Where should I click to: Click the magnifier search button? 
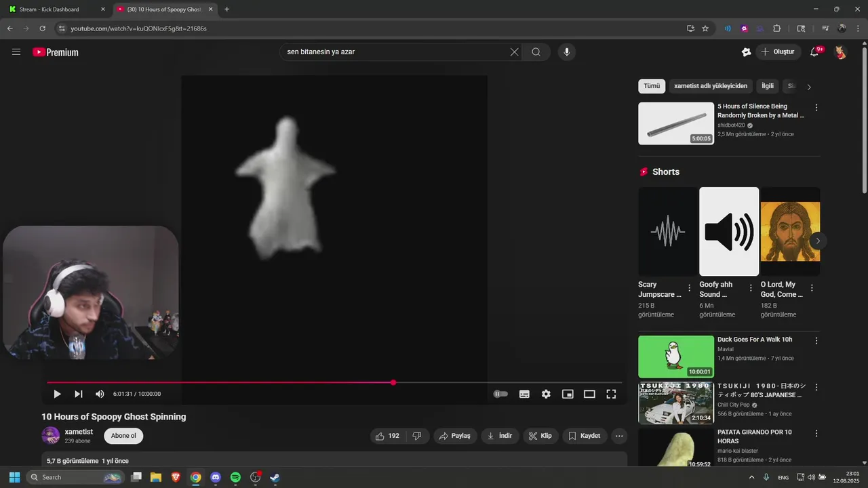[x=536, y=52]
